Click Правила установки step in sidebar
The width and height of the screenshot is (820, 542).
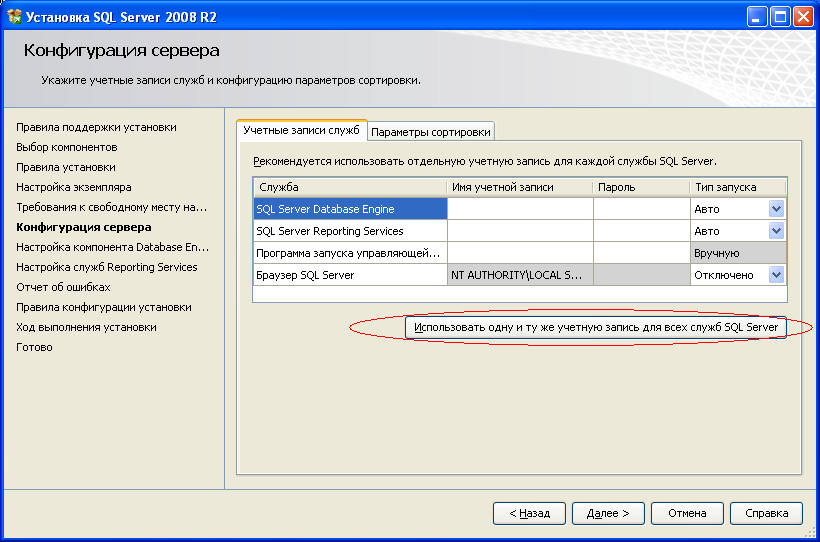[66, 167]
